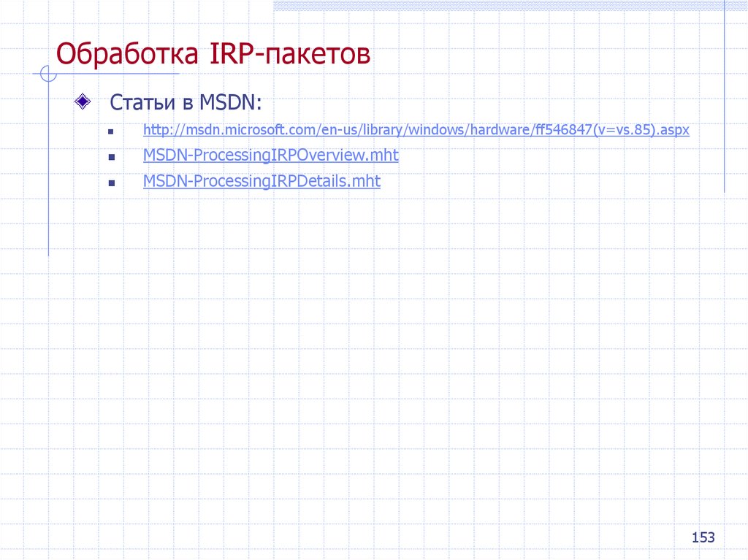Open the MSDN-ProcessingIRPOverview.mht link

[x=271, y=155]
